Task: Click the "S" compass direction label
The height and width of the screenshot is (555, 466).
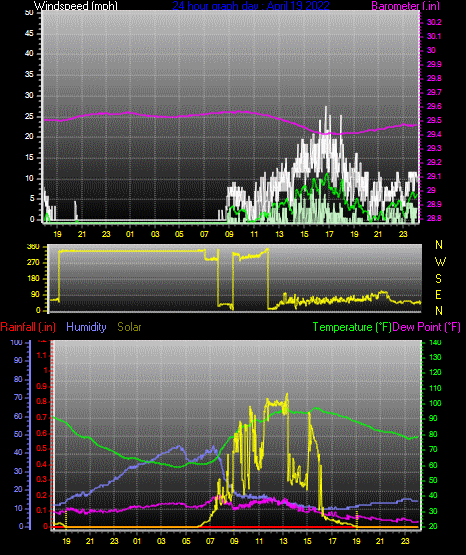Action: [x=438, y=279]
